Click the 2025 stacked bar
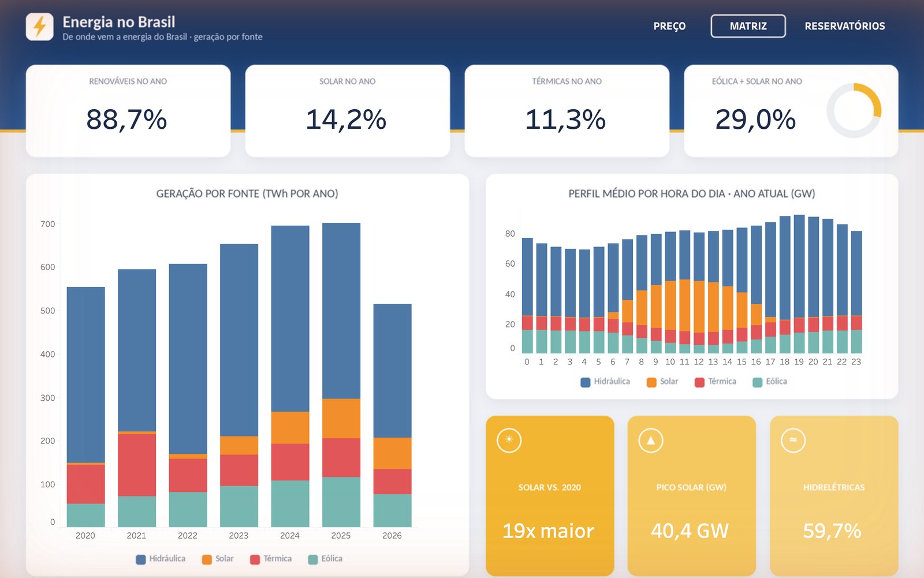This screenshot has width=924, height=578. [341, 375]
